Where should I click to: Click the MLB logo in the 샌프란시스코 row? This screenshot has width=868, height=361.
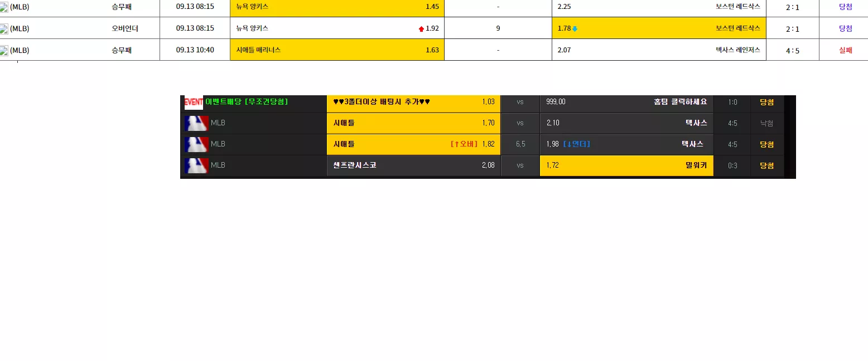click(196, 165)
